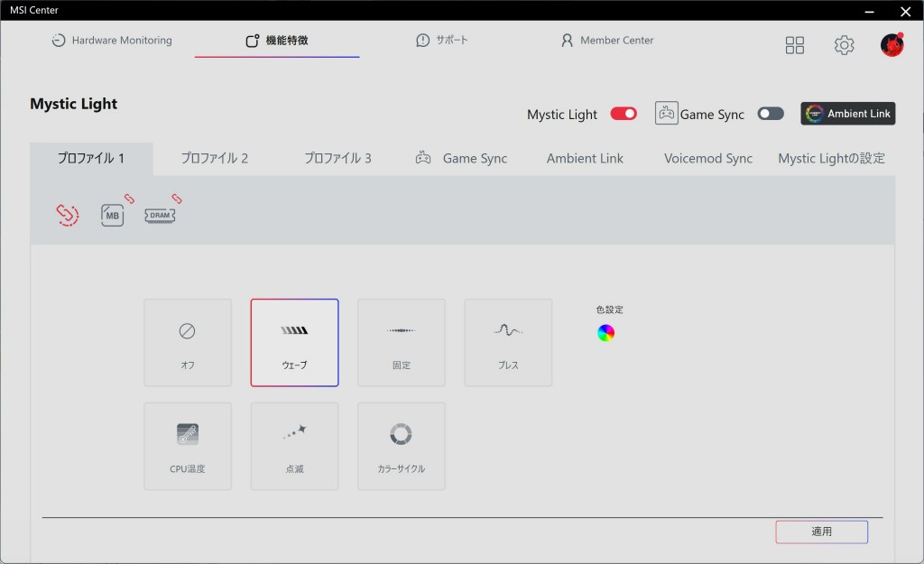Open the apps grid icon
The image size is (924, 564).
[794, 45]
